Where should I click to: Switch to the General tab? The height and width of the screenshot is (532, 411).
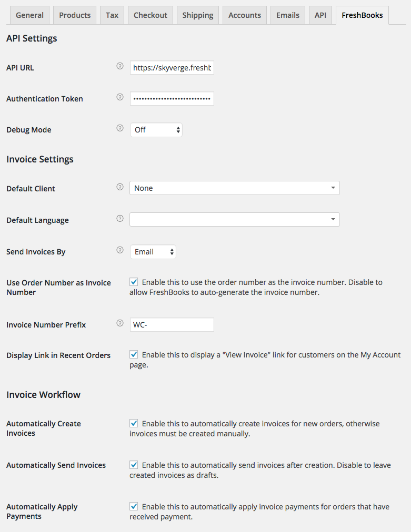tap(29, 15)
